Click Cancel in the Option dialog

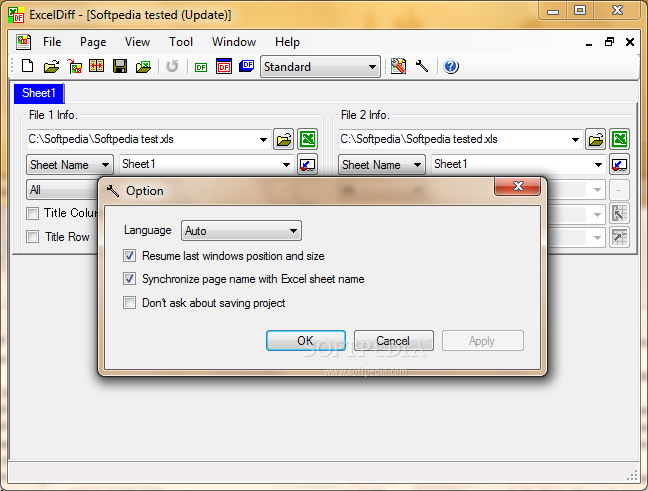point(394,341)
